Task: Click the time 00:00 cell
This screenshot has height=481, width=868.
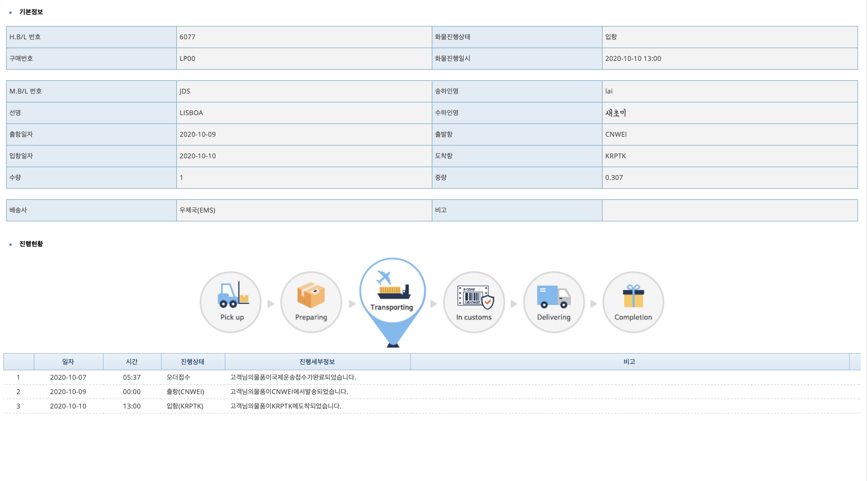Action: pos(132,392)
